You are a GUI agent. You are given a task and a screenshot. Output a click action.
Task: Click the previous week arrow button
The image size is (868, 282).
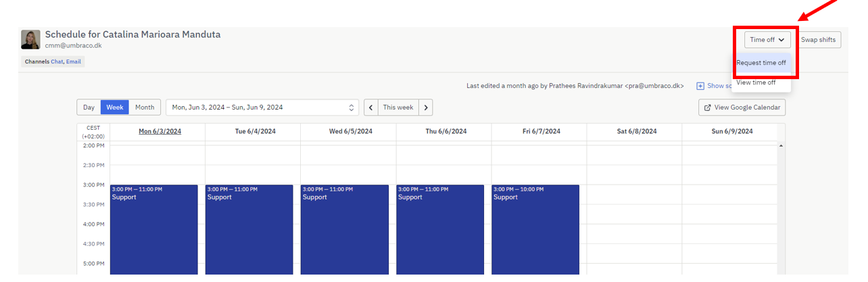click(x=371, y=108)
